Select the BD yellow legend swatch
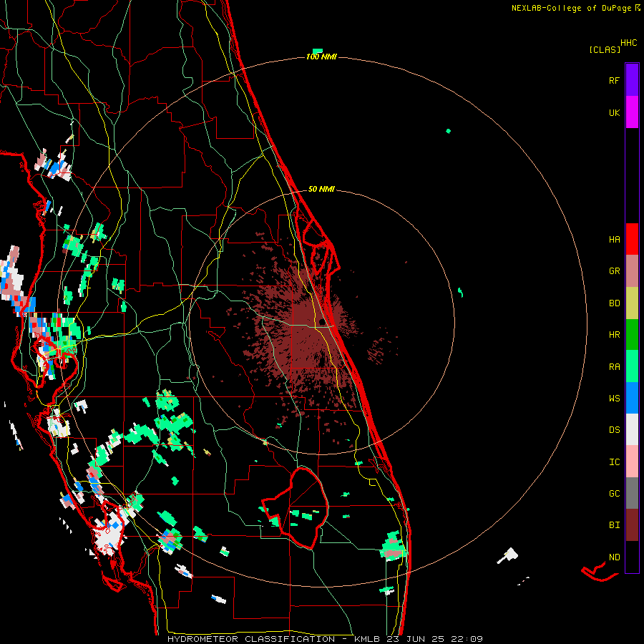The image size is (644, 644). 632,303
